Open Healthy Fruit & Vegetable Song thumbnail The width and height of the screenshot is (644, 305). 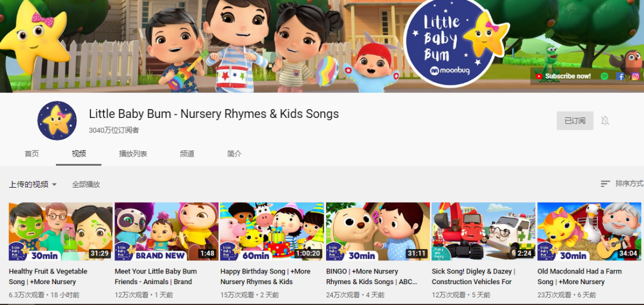pos(61,232)
